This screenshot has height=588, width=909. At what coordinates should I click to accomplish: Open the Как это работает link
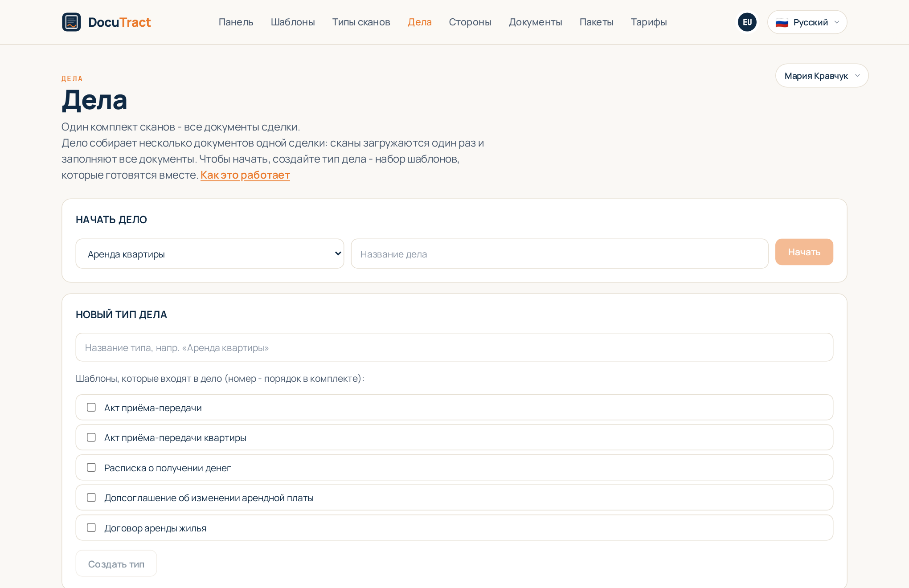pyautogui.click(x=245, y=175)
